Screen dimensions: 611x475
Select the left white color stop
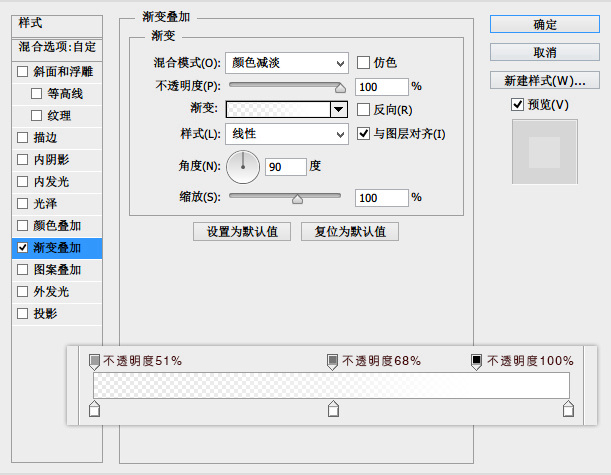[x=94, y=409]
